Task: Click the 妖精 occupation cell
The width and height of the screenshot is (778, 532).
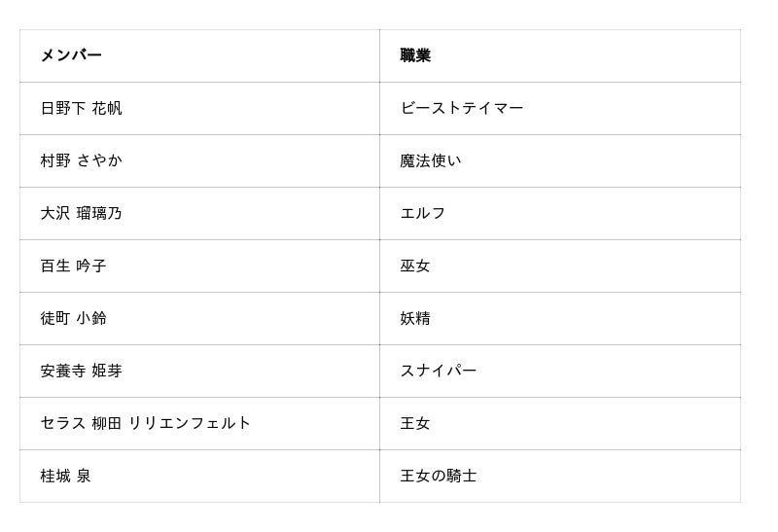Action: (x=415, y=318)
